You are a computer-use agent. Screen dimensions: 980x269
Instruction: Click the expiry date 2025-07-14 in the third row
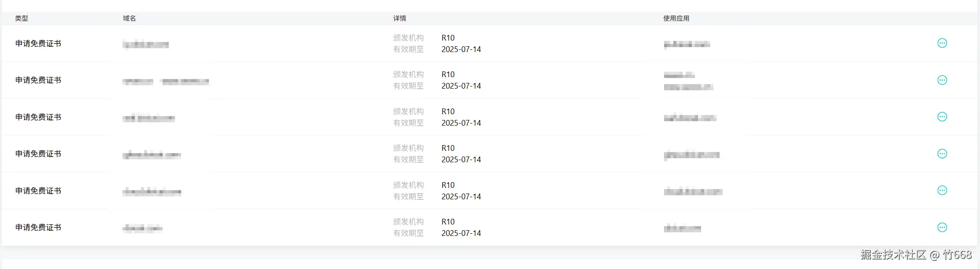pos(461,123)
